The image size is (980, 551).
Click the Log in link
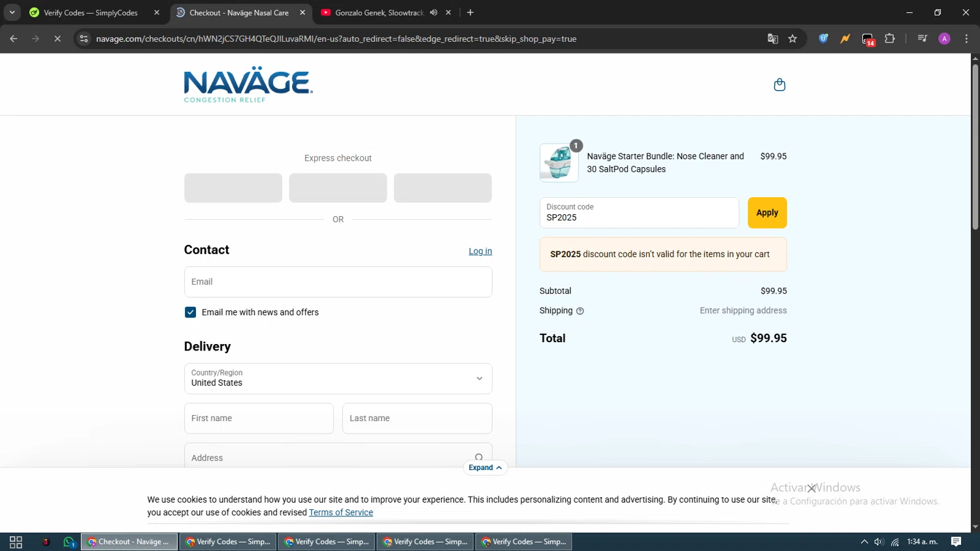480,251
